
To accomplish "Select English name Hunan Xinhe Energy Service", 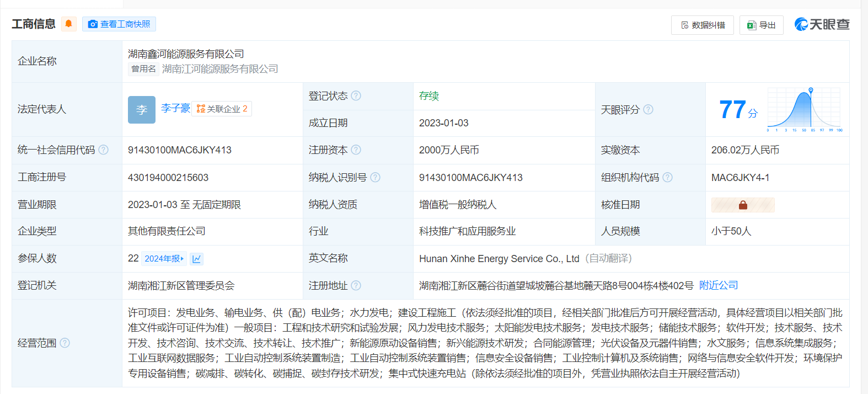I will [499, 259].
